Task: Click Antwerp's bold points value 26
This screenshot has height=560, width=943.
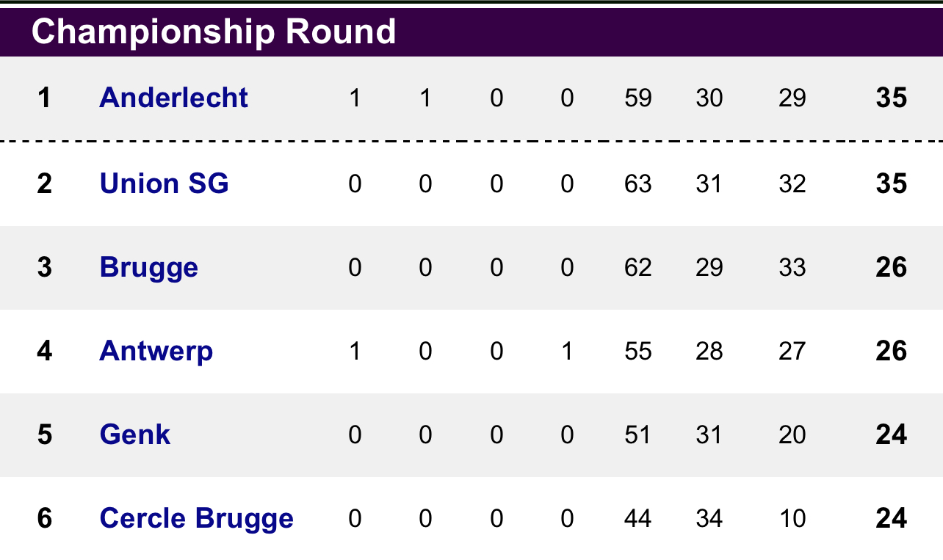Action: click(892, 351)
